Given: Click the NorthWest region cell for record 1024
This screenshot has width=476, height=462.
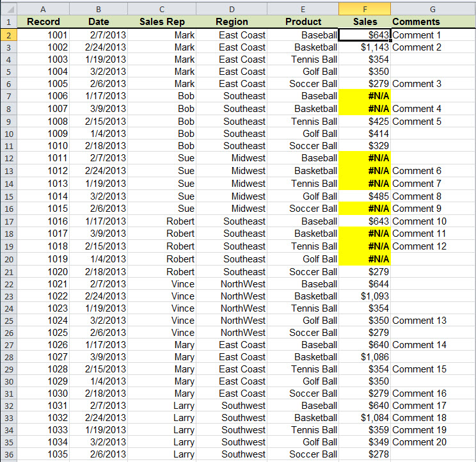Looking at the screenshot, I should (232, 321).
